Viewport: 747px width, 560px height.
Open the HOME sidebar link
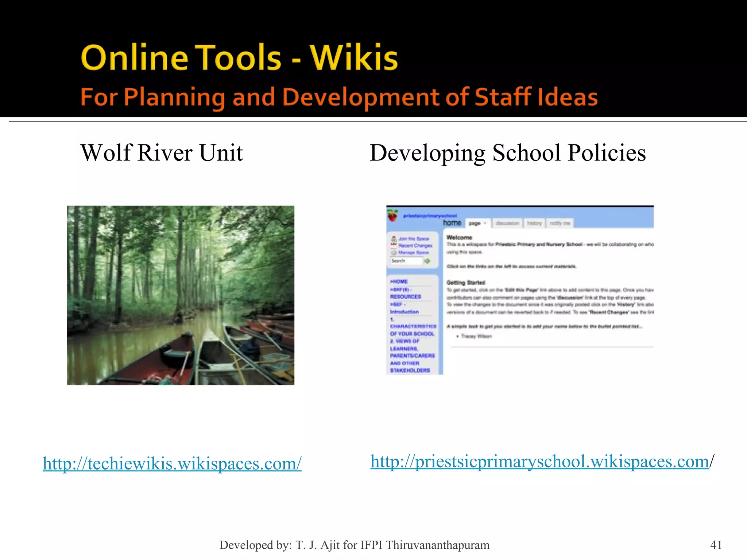(399, 282)
